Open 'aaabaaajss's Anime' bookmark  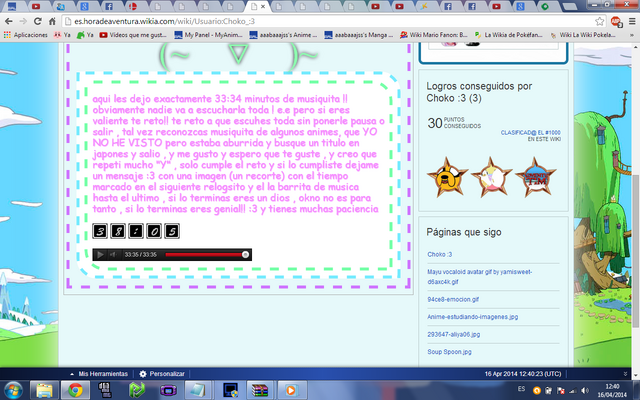pos(283,35)
